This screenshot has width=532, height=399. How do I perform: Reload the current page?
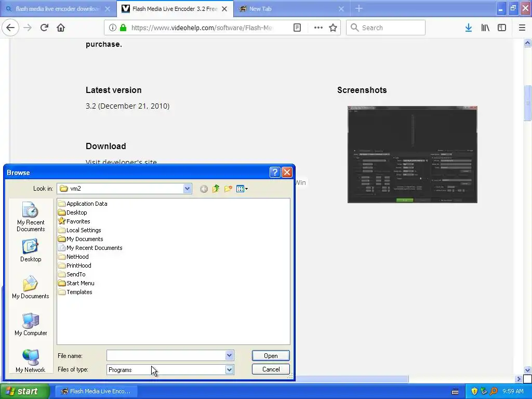tap(45, 28)
